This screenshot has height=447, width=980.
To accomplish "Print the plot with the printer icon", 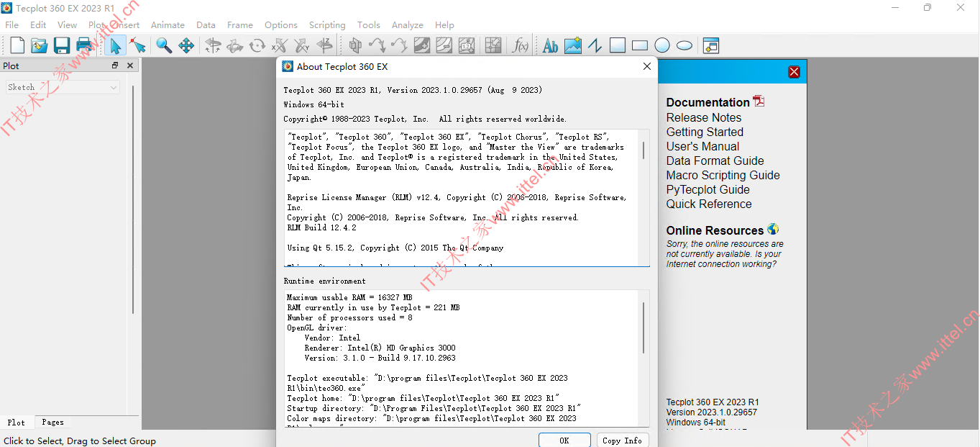I will [84, 45].
